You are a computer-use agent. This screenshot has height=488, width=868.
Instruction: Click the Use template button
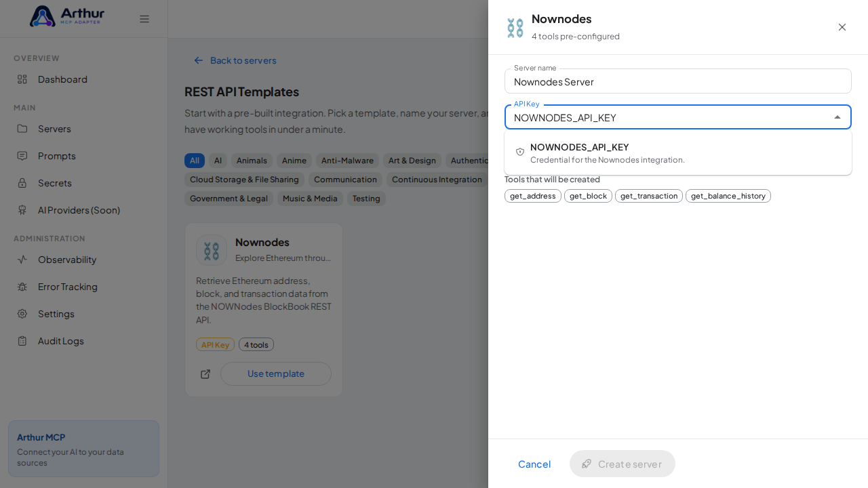tap(276, 373)
